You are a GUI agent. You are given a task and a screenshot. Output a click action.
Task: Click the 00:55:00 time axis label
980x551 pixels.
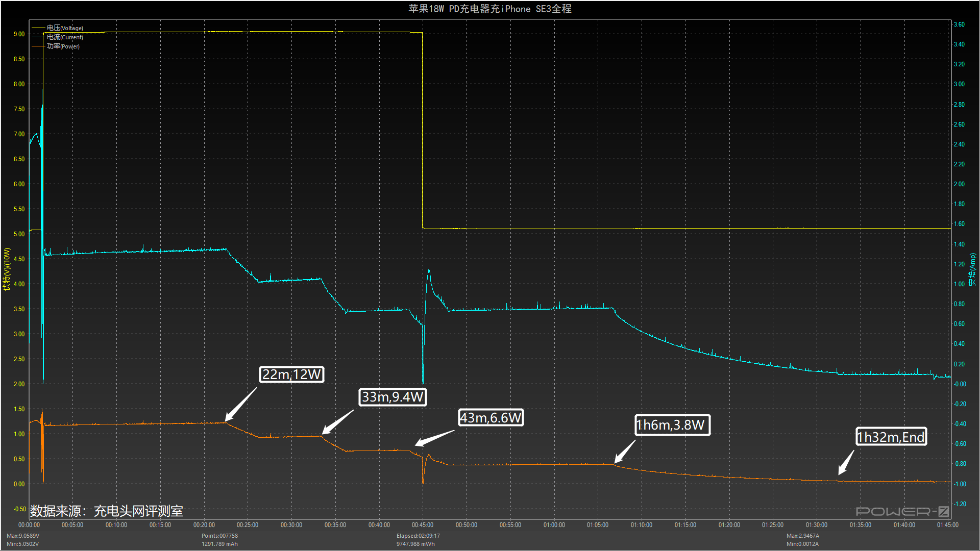[510, 525]
